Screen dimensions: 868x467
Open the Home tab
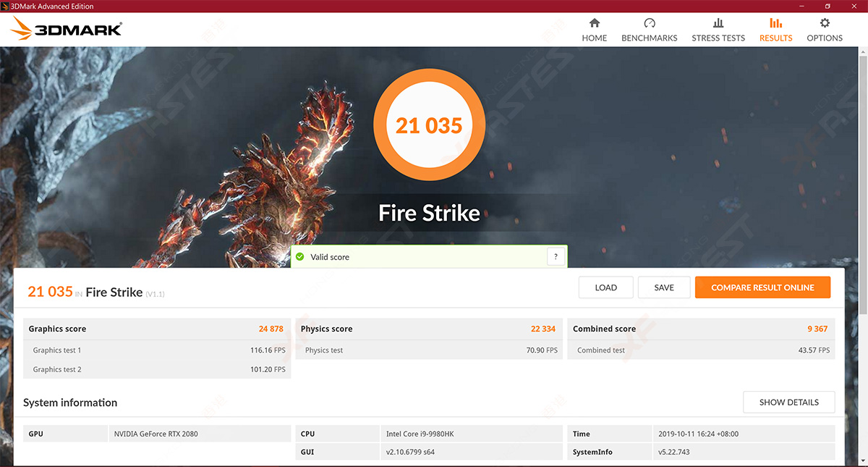click(595, 30)
